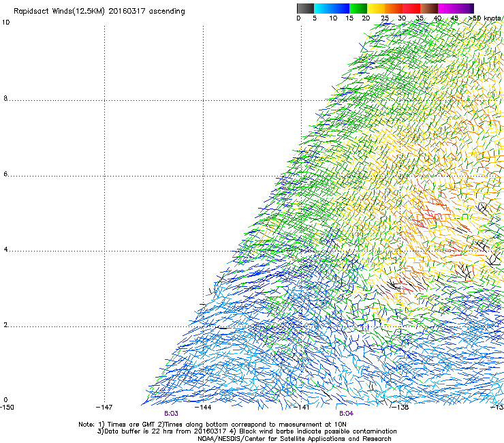Click the green 15-20 knots color swatch
Viewport: 504px width, 443px height.
358,8
